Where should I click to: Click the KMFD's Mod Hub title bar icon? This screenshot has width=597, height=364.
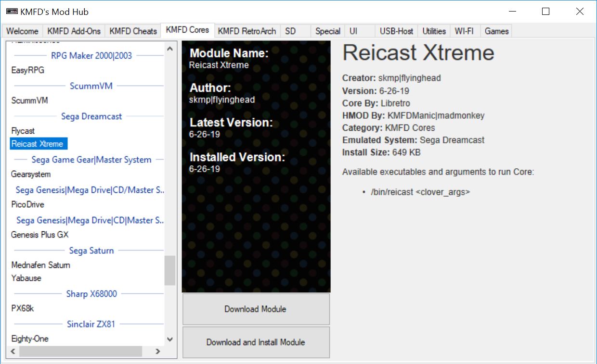point(12,12)
